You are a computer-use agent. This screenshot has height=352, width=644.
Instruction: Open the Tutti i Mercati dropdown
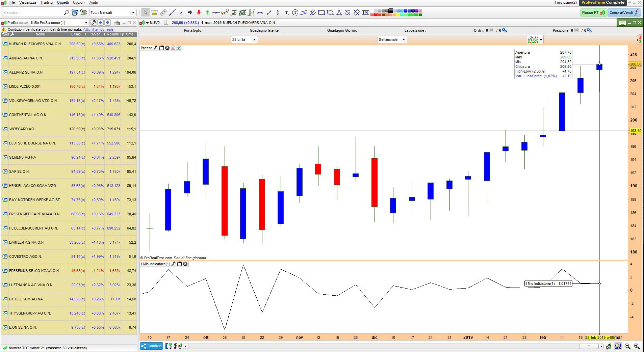[113, 12]
